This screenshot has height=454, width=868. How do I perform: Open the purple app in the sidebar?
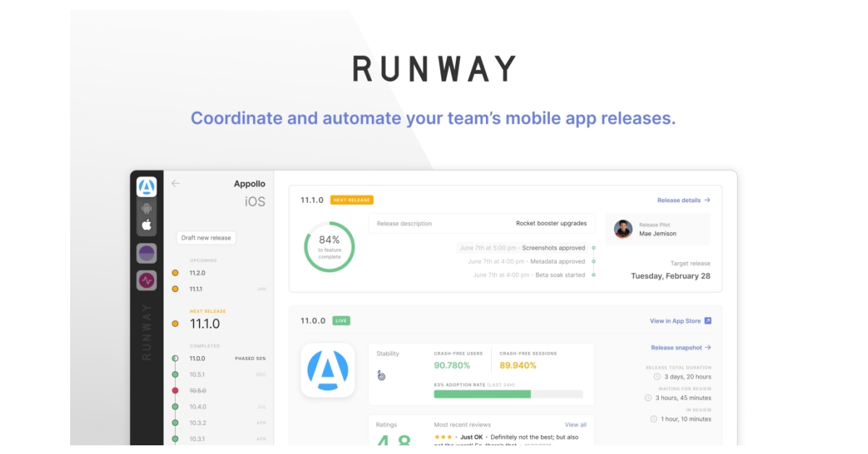tap(145, 252)
